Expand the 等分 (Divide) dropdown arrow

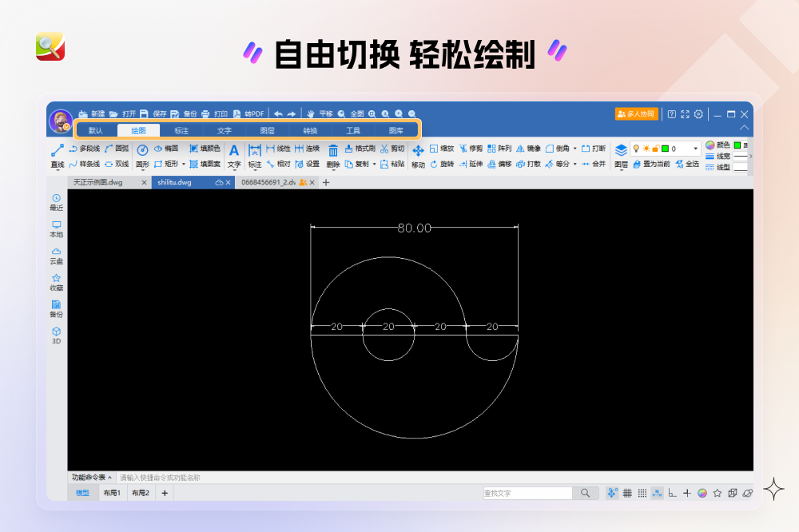point(575,165)
